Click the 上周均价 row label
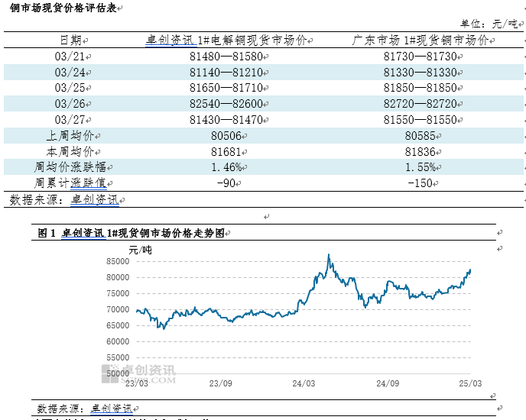 click(73, 136)
